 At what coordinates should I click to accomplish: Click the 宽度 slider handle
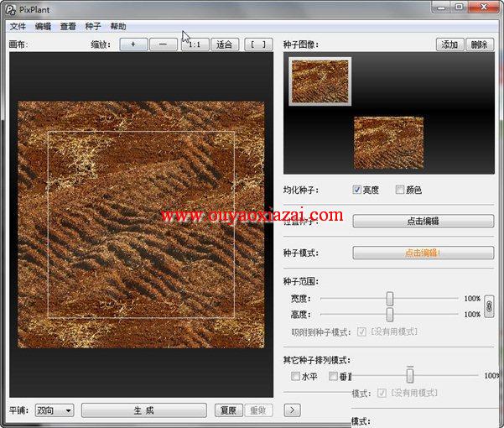coord(390,299)
